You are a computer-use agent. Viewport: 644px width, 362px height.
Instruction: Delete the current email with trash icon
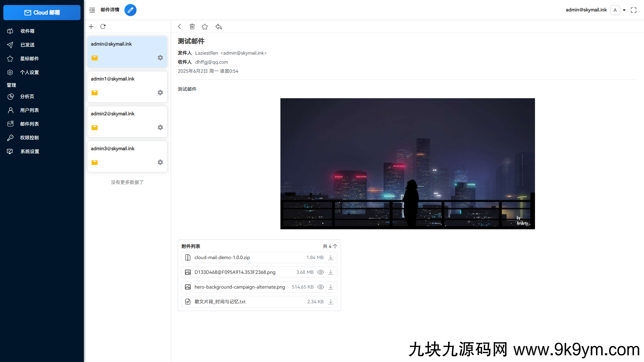tap(192, 26)
